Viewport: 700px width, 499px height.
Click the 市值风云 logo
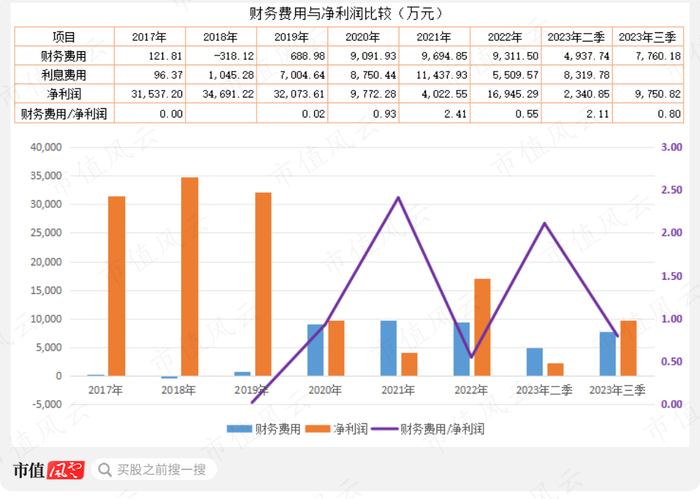pos(48,470)
